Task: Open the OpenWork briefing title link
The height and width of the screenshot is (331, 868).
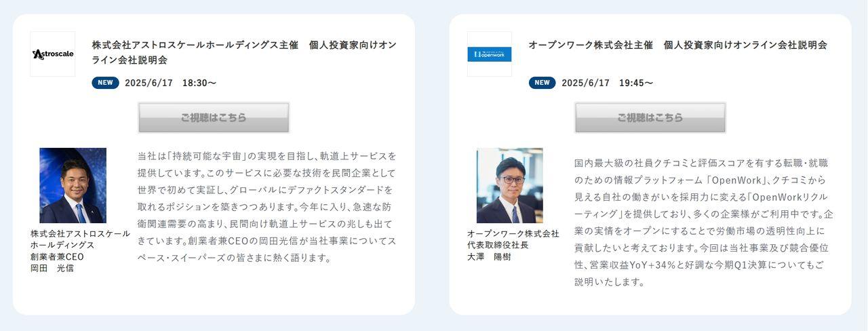Action: tap(677, 45)
